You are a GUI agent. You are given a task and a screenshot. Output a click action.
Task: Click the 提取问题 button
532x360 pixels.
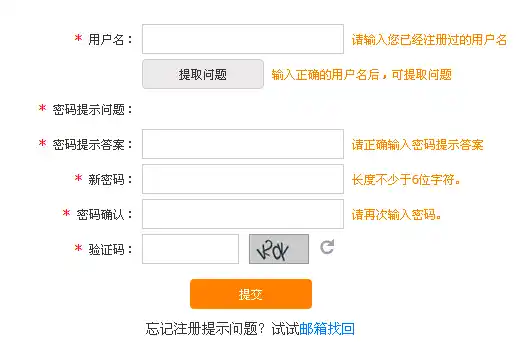203,74
